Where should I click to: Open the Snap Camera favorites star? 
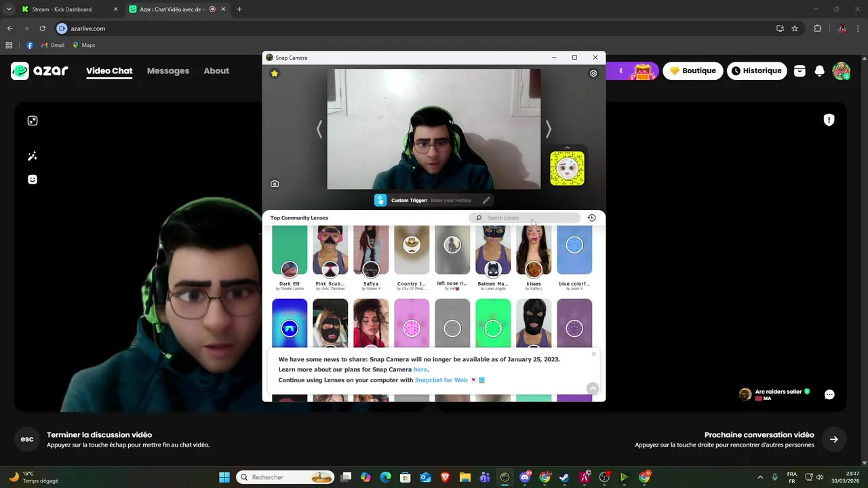pos(275,73)
